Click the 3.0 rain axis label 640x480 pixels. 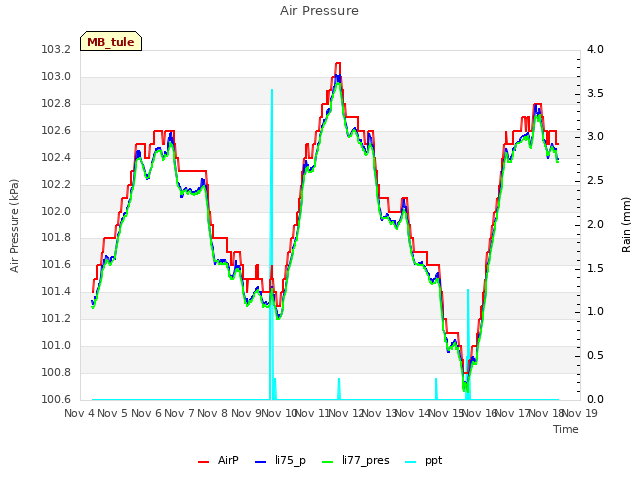(595, 137)
